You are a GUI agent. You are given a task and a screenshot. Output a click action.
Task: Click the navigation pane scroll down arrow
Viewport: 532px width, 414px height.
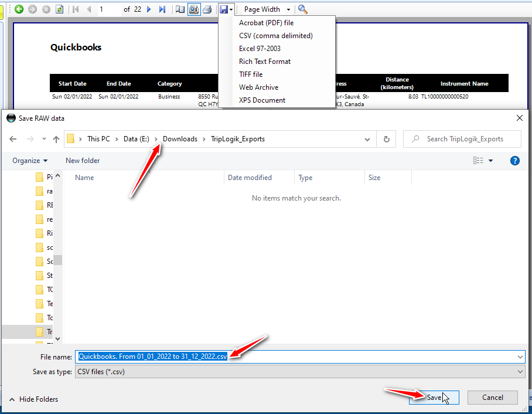(x=57, y=338)
